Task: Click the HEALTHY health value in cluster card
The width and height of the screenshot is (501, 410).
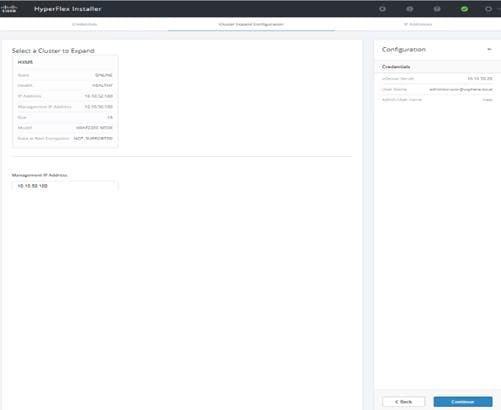Action: click(x=102, y=86)
